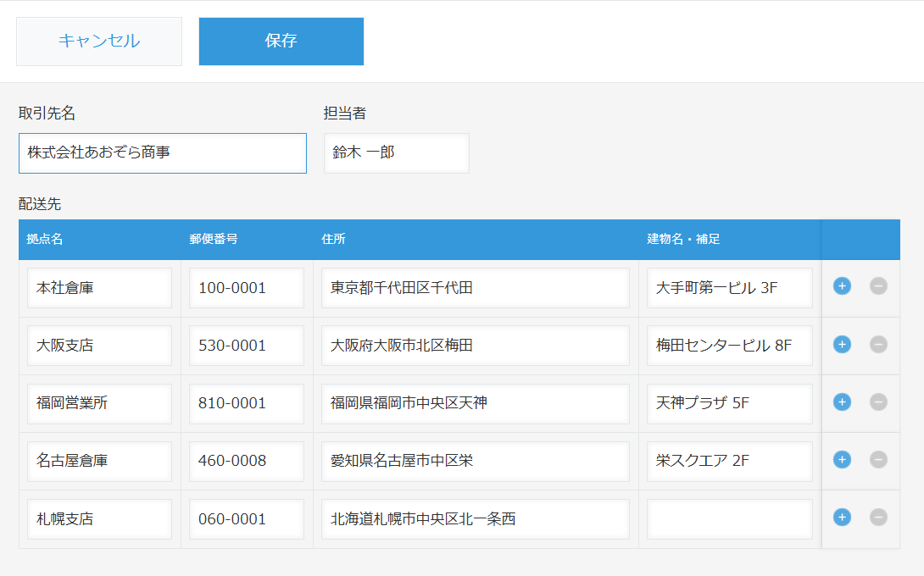
Task: Remove the 福岡営業所 row
Action: pyautogui.click(x=878, y=402)
